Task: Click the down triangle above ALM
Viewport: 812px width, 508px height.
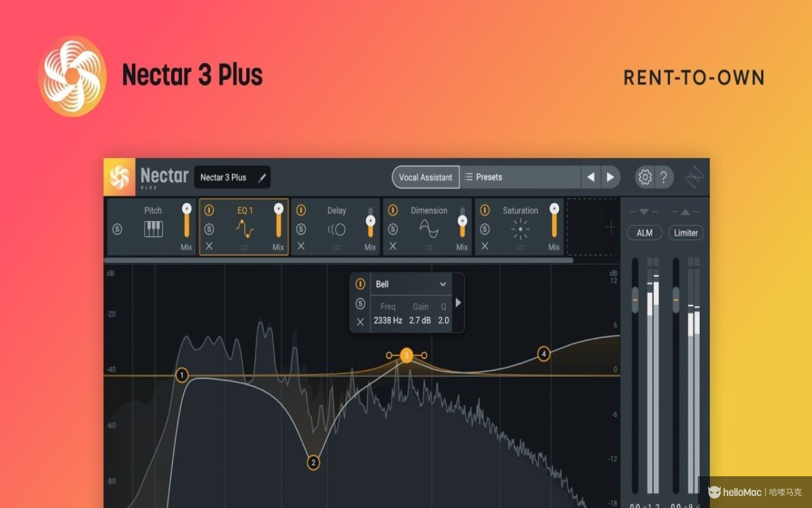Action: (x=644, y=212)
